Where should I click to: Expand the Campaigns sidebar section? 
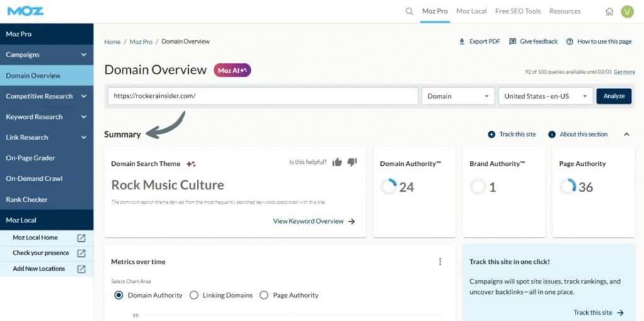pos(84,55)
